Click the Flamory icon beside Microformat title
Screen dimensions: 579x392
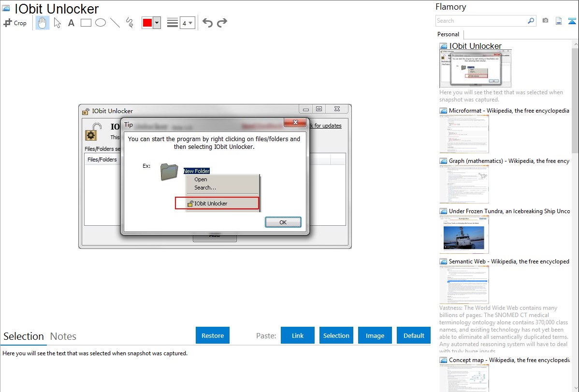(x=443, y=111)
